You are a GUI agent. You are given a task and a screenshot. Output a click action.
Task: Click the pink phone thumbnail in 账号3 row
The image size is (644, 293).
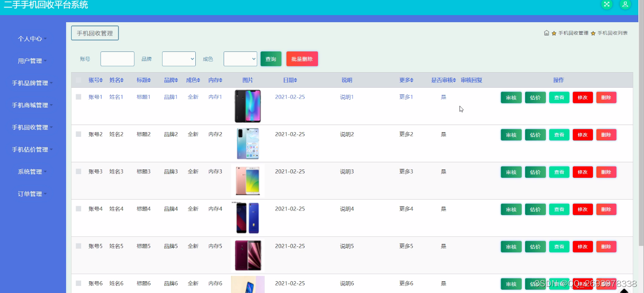coord(248,181)
